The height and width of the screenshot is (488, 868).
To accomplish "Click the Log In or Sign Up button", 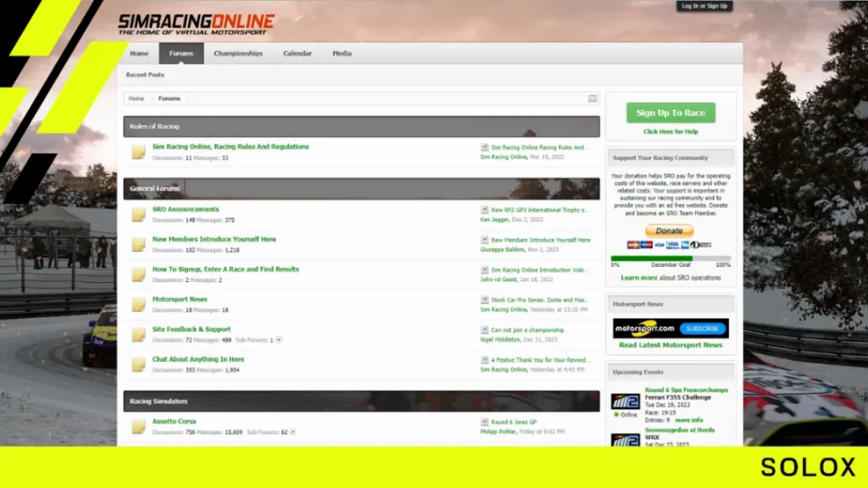I will click(704, 6).
